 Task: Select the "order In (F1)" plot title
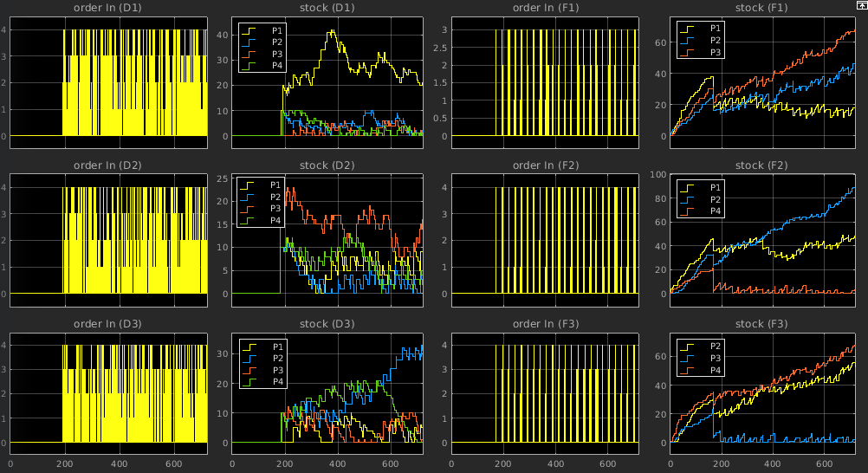click(x=546, y=7)
